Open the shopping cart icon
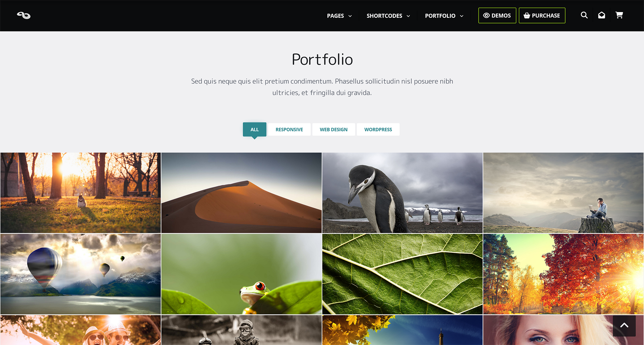This screenshot has width=644, height=345. tap(619, 15)
